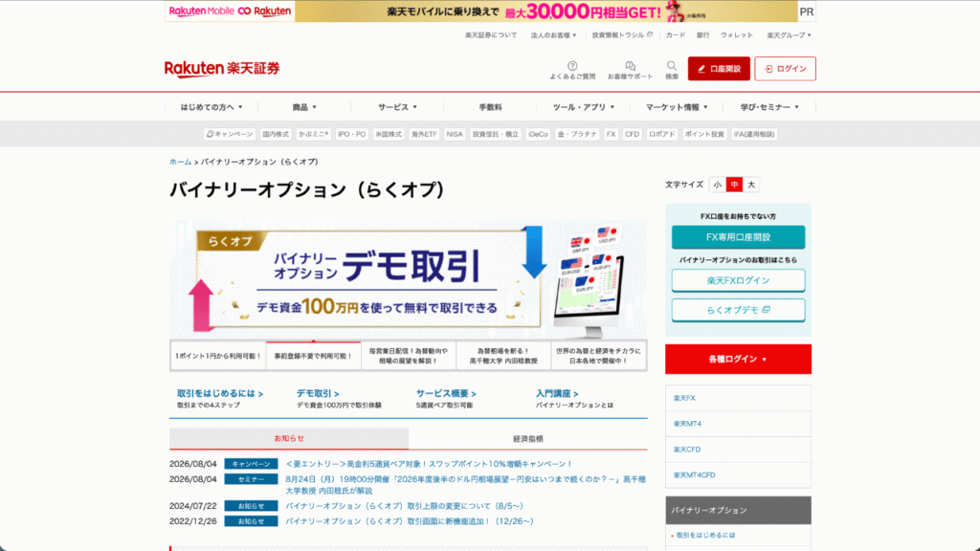
Task: Select NISA quick link chip
Action: tap(455, 134)
